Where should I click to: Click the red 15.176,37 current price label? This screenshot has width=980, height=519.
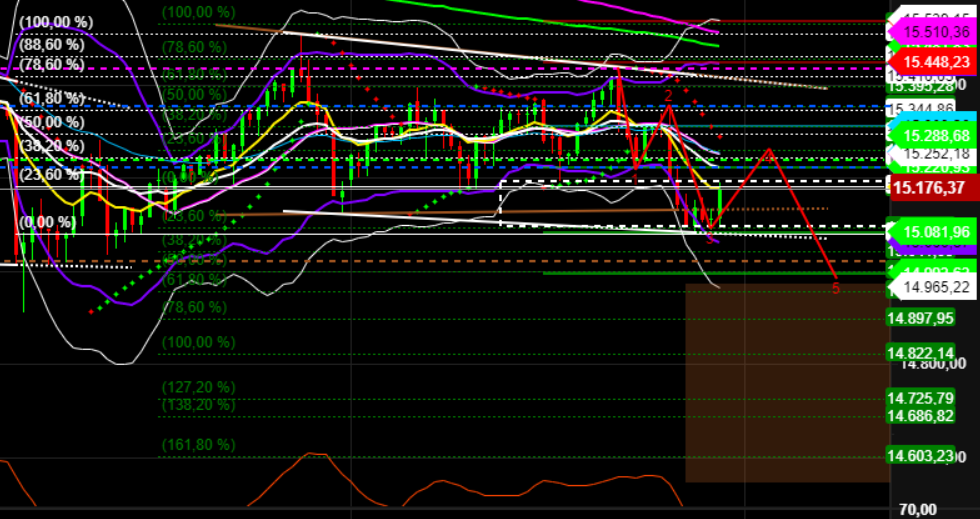930,187
